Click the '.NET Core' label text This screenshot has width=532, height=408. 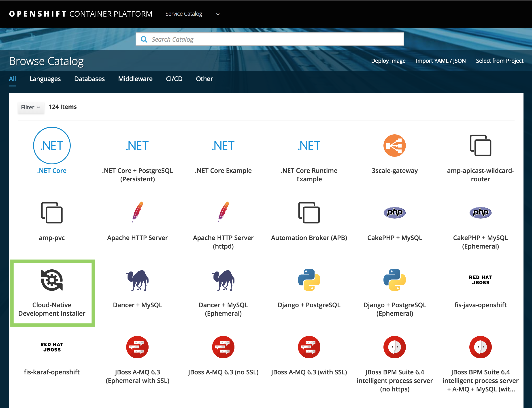pos(52,170)
